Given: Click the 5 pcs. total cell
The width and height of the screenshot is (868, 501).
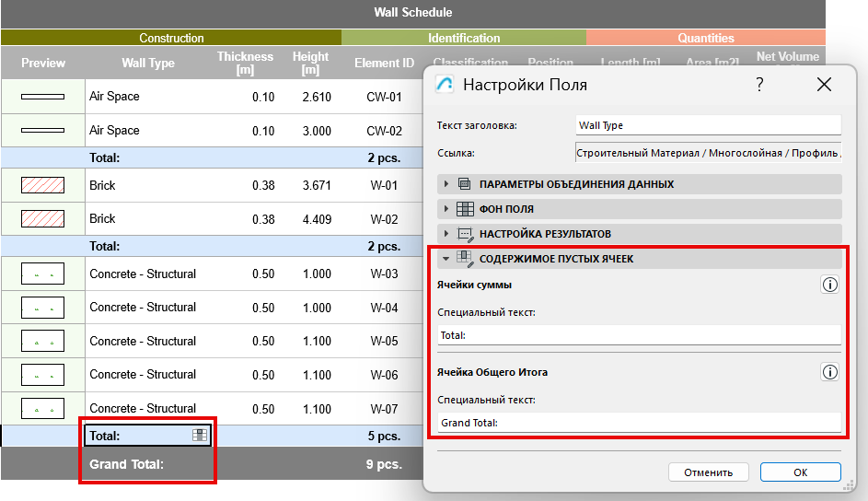Looking at the screenshot, I should (384, 436).
